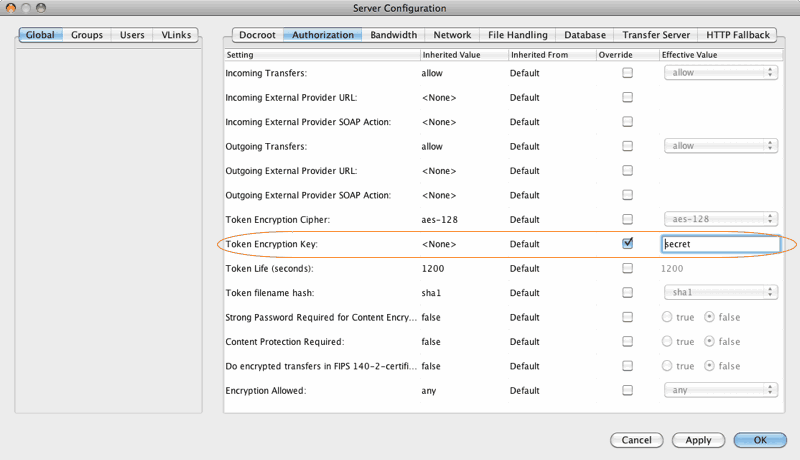Open the Users tab
Screen dimensions: 800x460
click(x=131, y=35)
